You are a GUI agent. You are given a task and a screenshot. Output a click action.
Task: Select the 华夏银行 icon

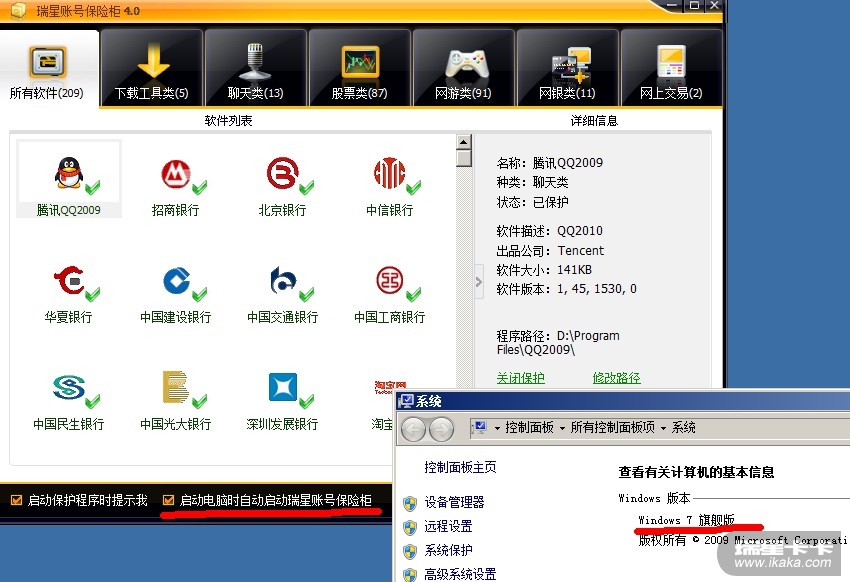point(69,280)
